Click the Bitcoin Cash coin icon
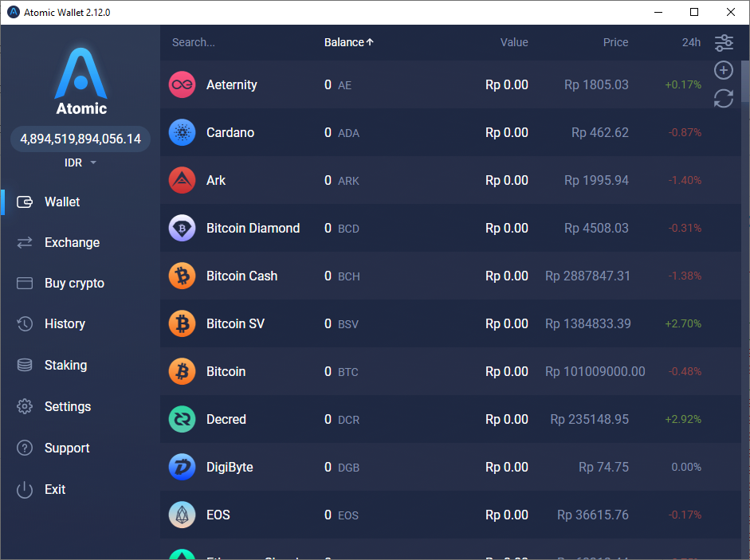 183,276
